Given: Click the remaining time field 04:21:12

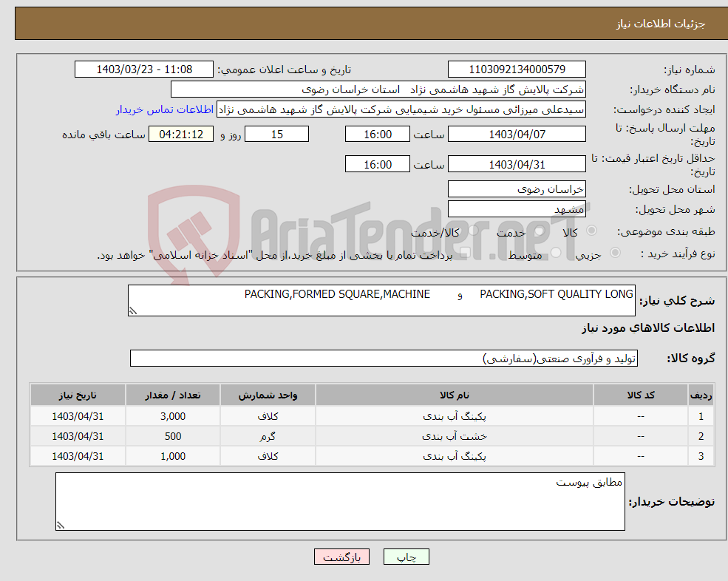Looking at the screenshot, I should 181,135.
